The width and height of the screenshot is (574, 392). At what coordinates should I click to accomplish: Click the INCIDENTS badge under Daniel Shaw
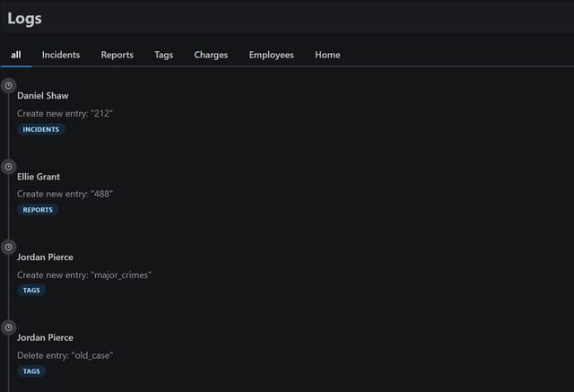tap(41, 129)
